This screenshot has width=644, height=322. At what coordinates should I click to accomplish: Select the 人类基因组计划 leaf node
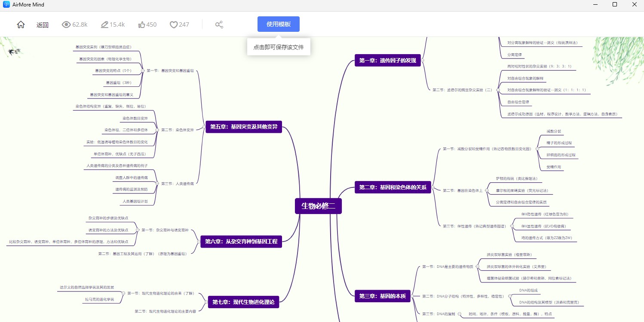pyautogui.click(x=135, y=201)
